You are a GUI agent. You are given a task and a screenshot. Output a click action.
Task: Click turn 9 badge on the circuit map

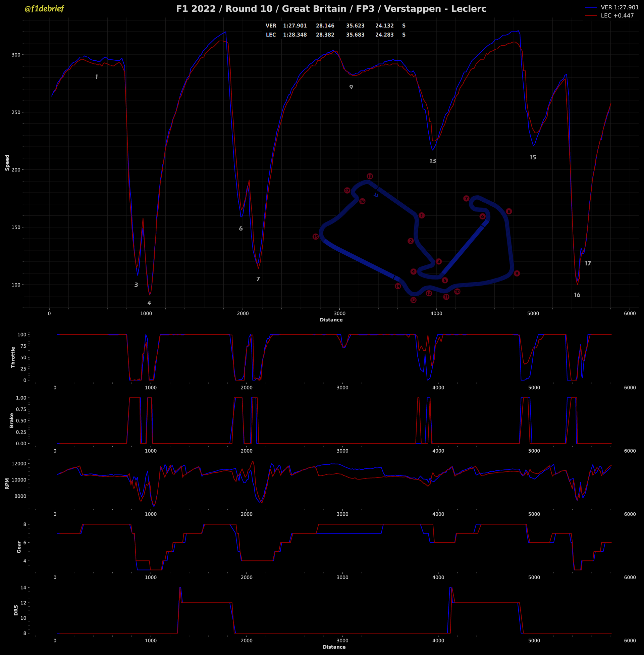click(517, 273)
